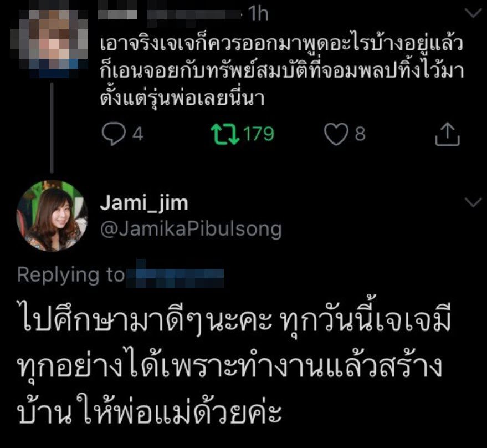The height and width of the screenshot is (448, 487).
Task: Open the top tweet's Thai text
Action: pyautogui.click(x=281, y=70)
